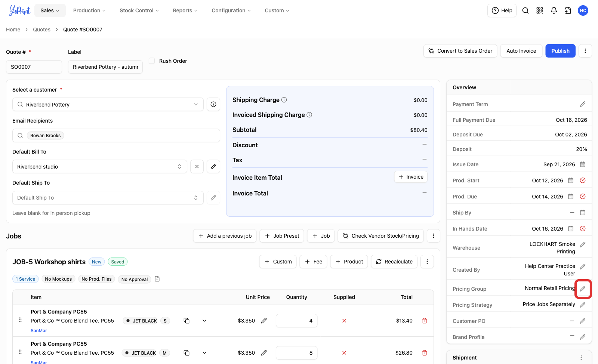Open the QR code scanner icon
This screenshot has width=598, height=364.
(x=540, y=10)
